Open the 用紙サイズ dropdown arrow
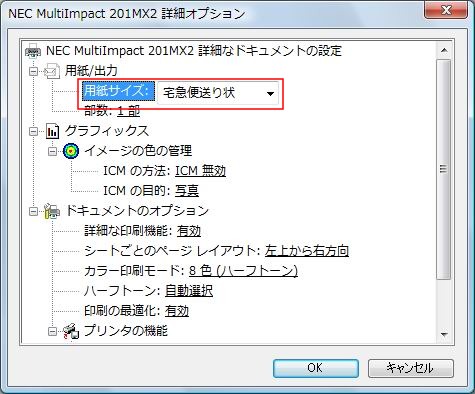The image size is (475, 394). 270,94
